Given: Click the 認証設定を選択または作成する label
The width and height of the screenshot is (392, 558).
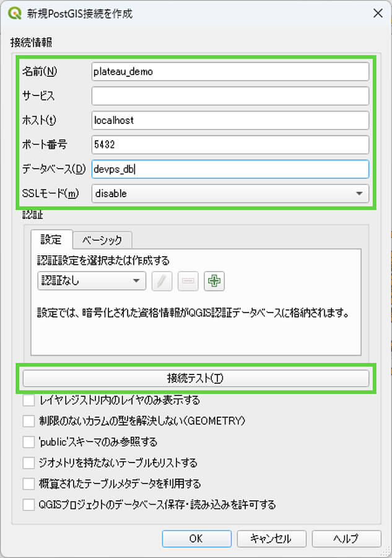Looking at the screenshot, I should [x=103, y=260].
